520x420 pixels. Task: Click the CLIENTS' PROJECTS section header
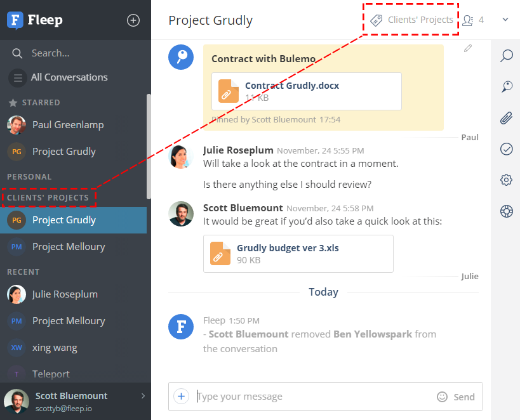click(48, 198)
